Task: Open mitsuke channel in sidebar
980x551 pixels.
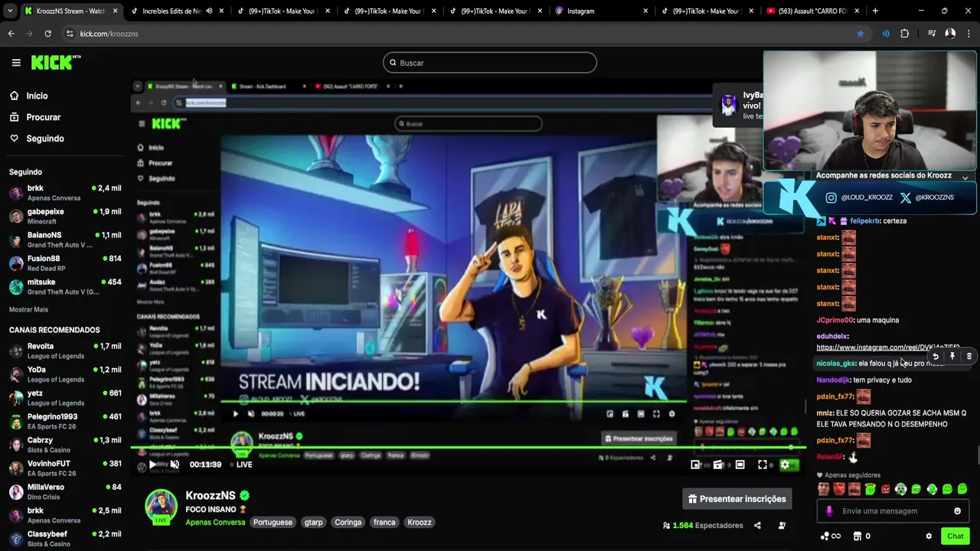Action: pyautogui.click(x=65, y=287)
